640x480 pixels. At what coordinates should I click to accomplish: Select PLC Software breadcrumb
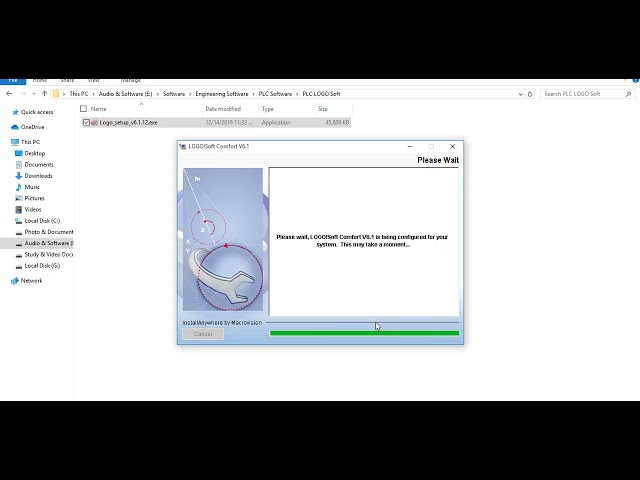tap(276, 94)
